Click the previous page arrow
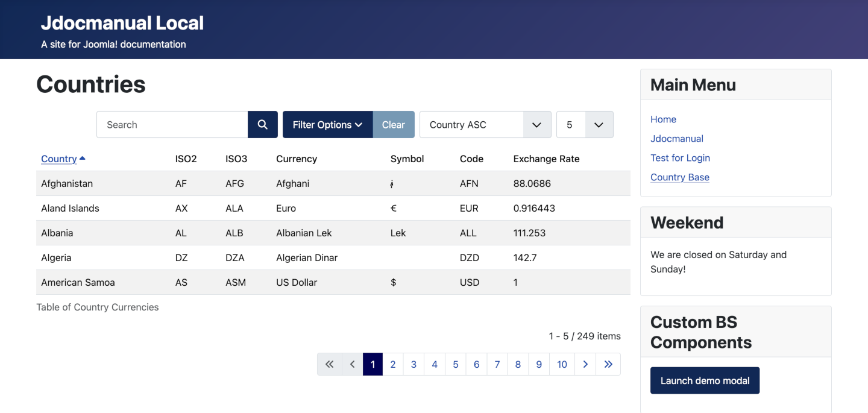 coord(352,364)
